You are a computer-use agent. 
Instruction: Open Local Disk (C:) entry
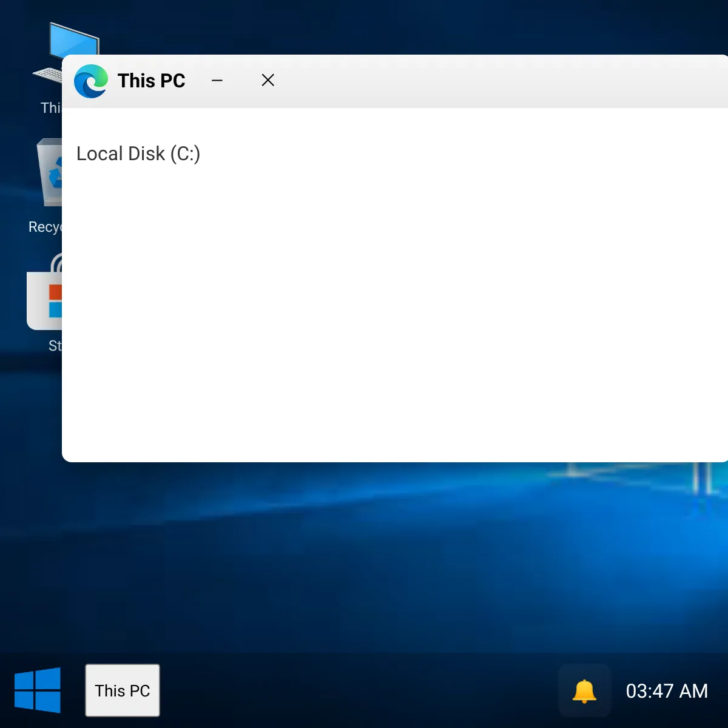pyautogui.click(x=138, y=153)
